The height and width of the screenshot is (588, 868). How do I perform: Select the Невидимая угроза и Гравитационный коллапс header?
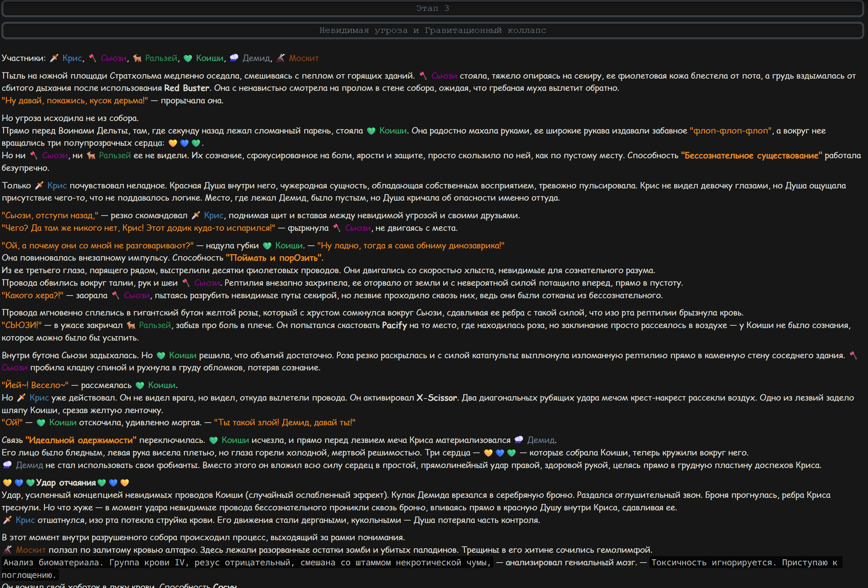(x=433, y=30)
